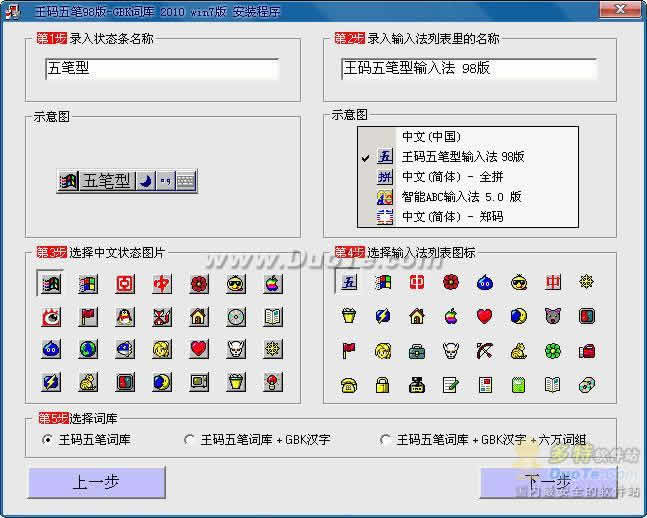This screenshot has width=647, height=518.
Task: Enable 王码五笔词库 + GBK汉字 + 六万词组
Action: (386, 439)
